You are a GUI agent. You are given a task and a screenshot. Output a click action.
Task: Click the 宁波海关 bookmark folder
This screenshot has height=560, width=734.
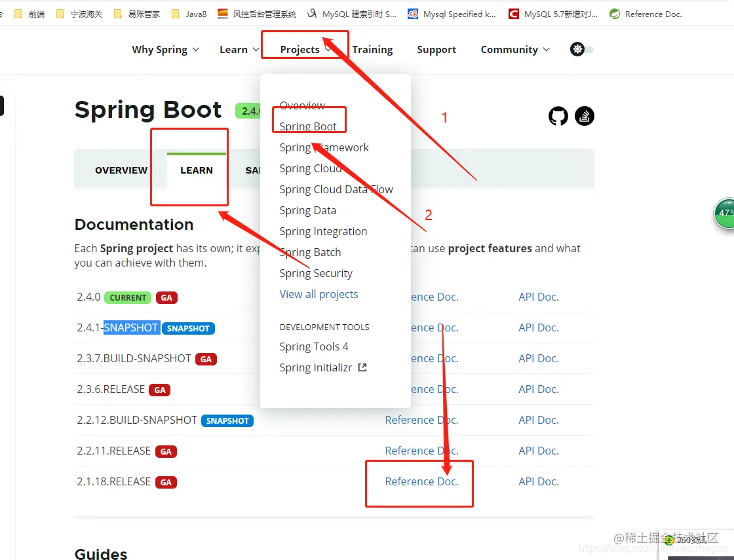click(79, 14)
